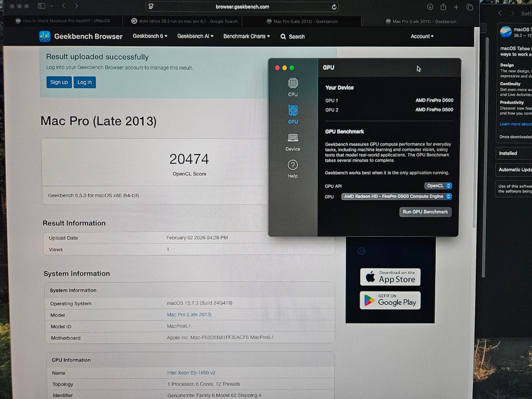532x399 pixels.
Task: Reload the page in Safari address bar
Action: pos(334,7)
